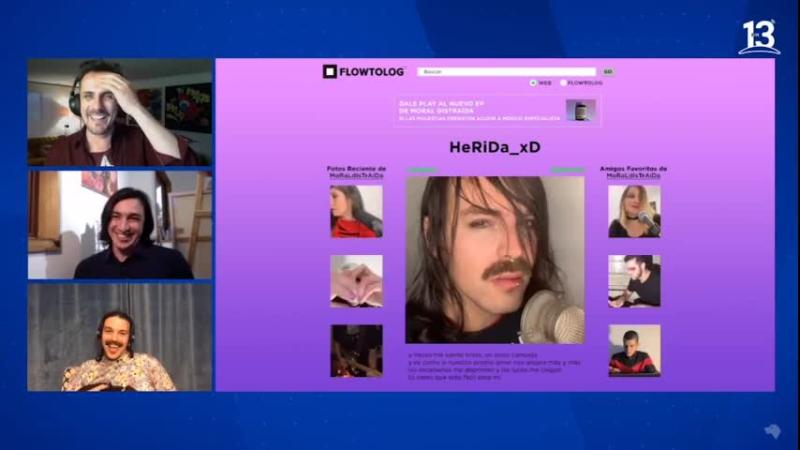Image resolution: width=800 pixels, height=450 pixels.
Task: Click MoRaLdIsTrAiDa link under Amigos Favoritos
Action: coord(633,175)
